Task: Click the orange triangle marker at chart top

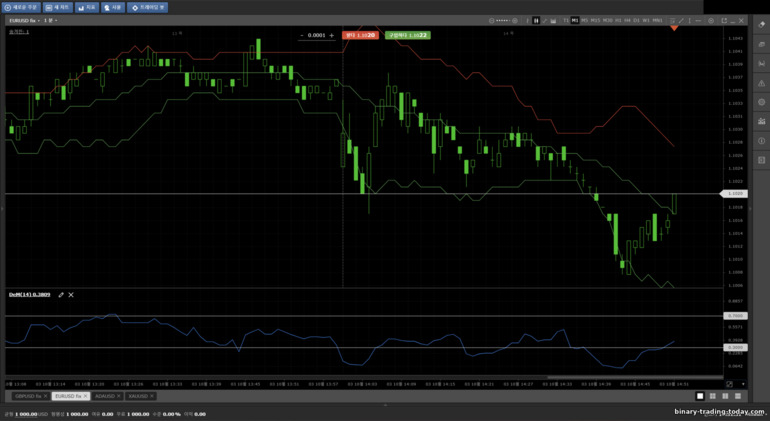Action: coord(674,28)
